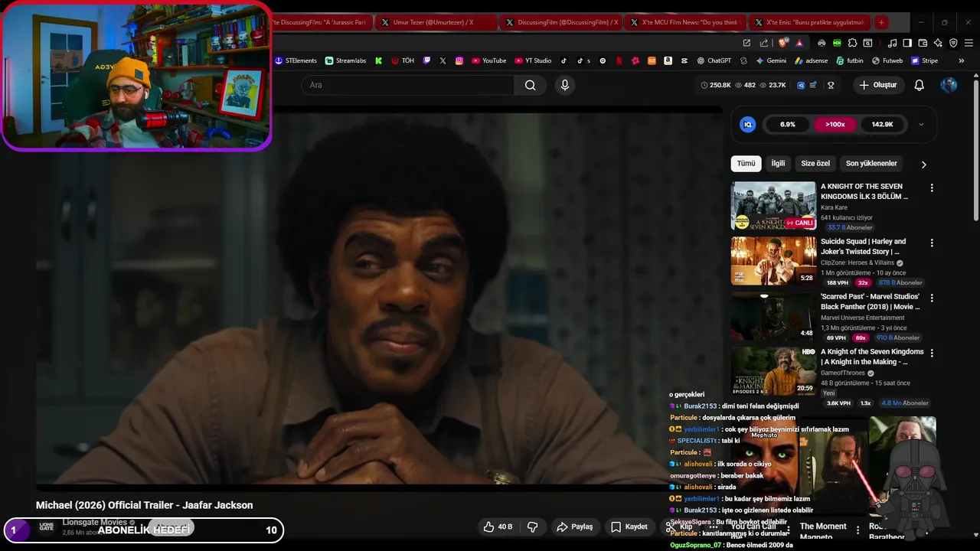Image resolution: width=980 pixels, height=551 pixels.
Task: Click the >100x pink pill
Action: coord(835,124)
